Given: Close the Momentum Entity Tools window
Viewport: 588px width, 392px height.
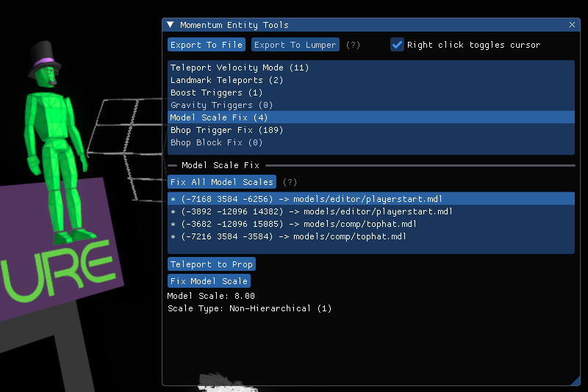Looking at the screenshot, I should (x=573, y=25).
